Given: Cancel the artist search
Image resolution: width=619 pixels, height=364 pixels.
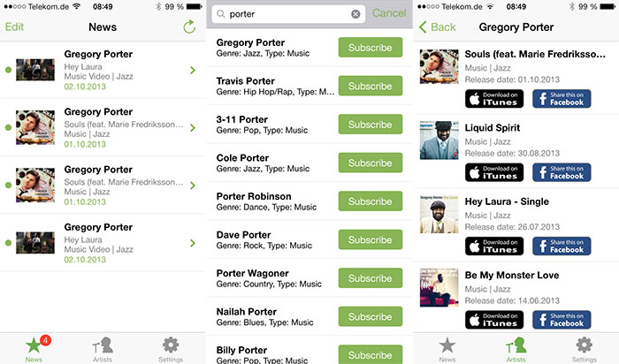Looking at the screenshot, I should [389, 13].
